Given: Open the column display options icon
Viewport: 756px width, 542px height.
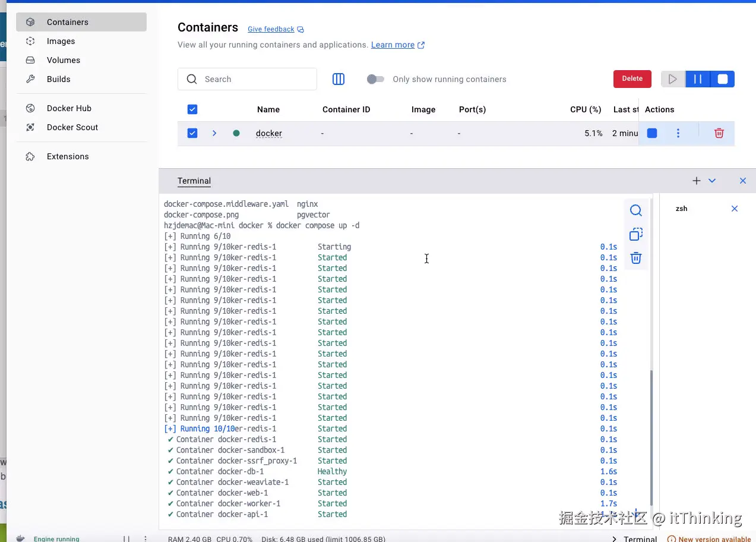Looking at the screenshot, I should tap(339, 79).
